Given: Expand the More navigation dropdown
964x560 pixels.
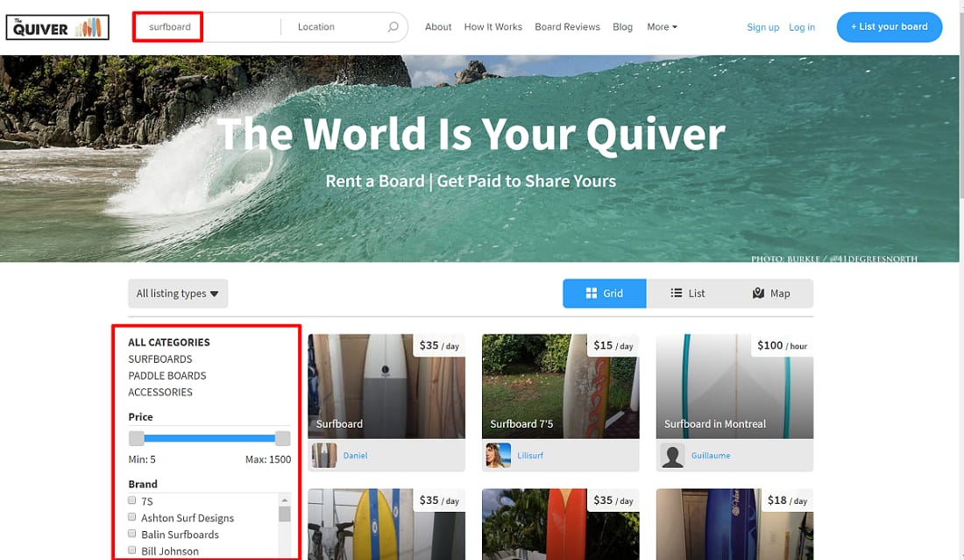Looking at the screenshot, I should point(662,26).
